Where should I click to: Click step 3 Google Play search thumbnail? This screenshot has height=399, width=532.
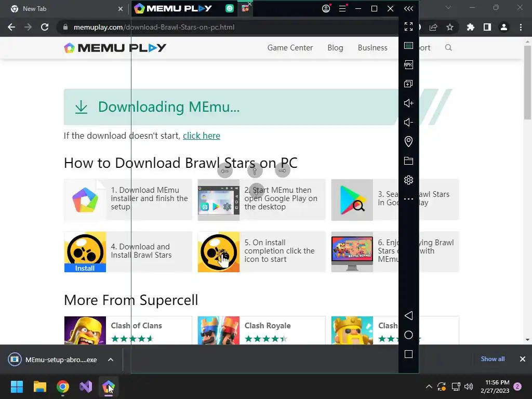pyautogui.click(x=352, y=200)
